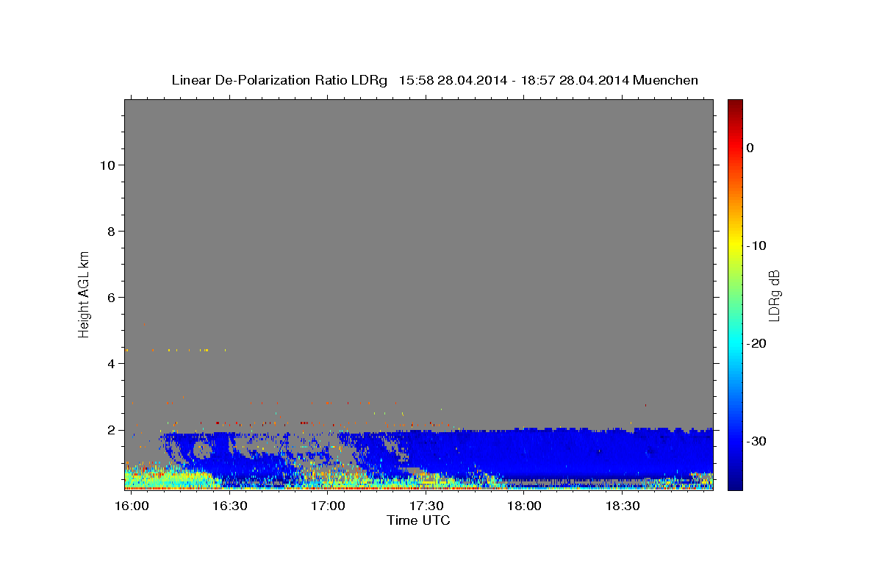Click the colorbar value '-30'
Viewport: 882px width, 588px height.
point(756,441)
